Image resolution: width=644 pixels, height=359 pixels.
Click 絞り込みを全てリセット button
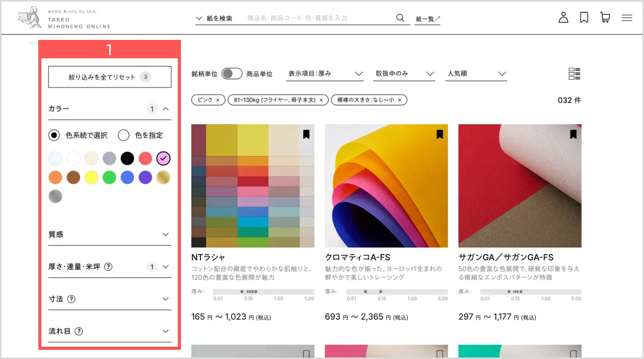pos(109,77)
